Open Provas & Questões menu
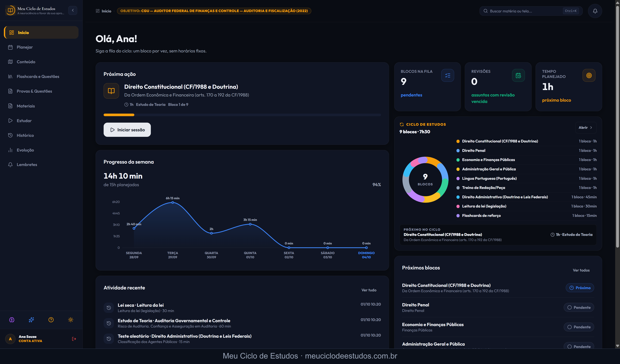Screen dimensions: 620x364 pyautogui.click(x=41, y=91)
